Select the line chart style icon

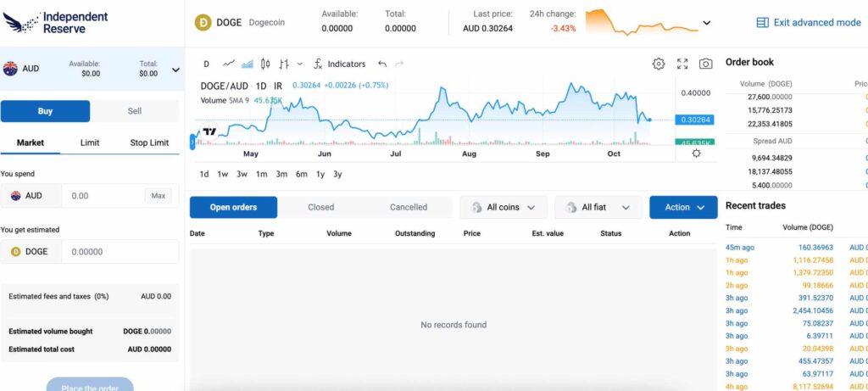[x=229, y=64]
